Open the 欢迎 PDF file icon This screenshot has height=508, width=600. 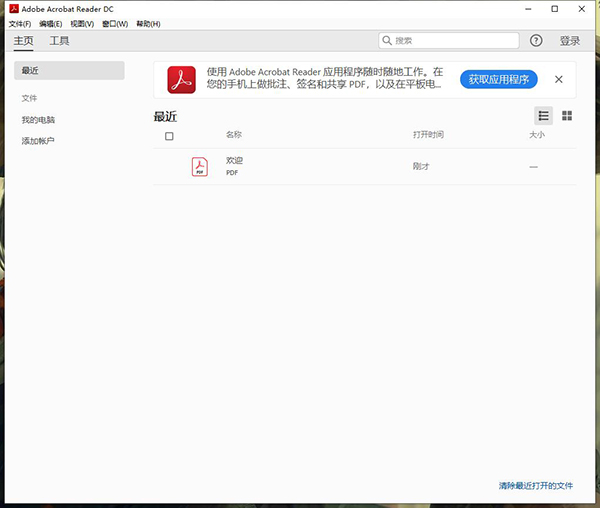tap(200, 166)
